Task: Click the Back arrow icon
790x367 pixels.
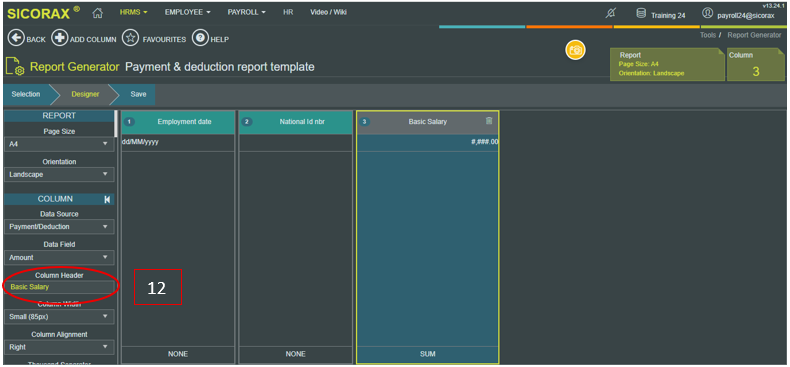Action: [16, 39]
